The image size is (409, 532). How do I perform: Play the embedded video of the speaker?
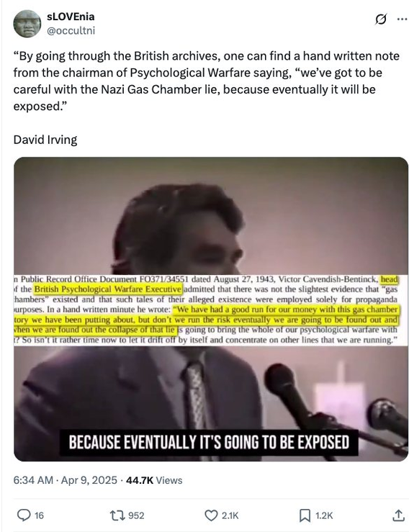(211, 309)
